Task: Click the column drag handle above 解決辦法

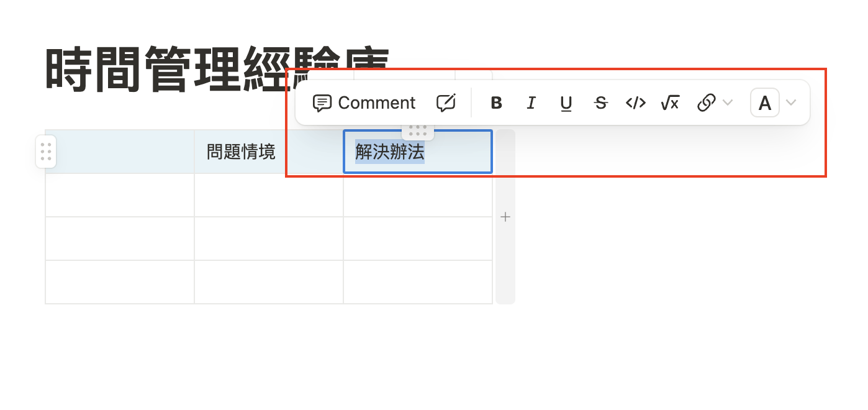Action: (418, 132)
